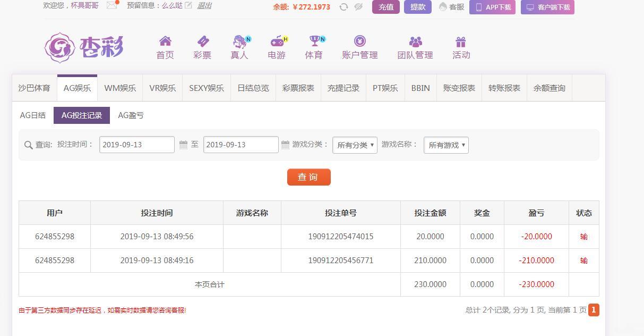Open 彩票报表 tab
This screenshot has height=336, width=644.
[x=298, y=88]
